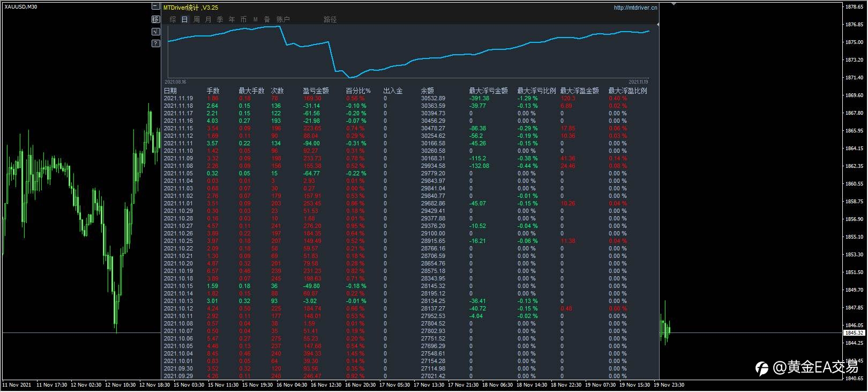Screen dimensions: 868x392
Task: Click the small arrow at panel's top-right edge
Action: pos(657,25)
